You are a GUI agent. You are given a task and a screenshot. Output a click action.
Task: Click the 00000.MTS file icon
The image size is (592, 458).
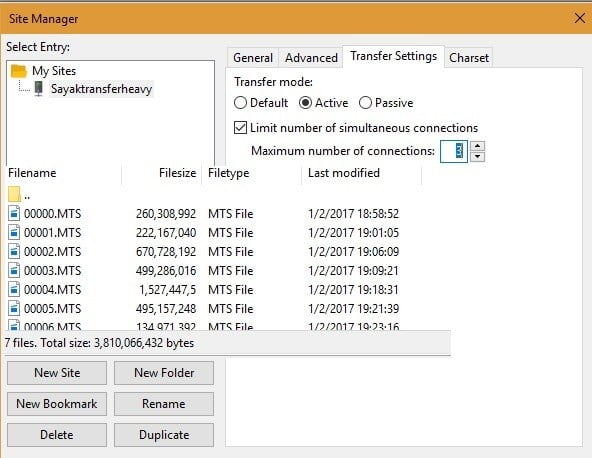(x=14, y=213)
